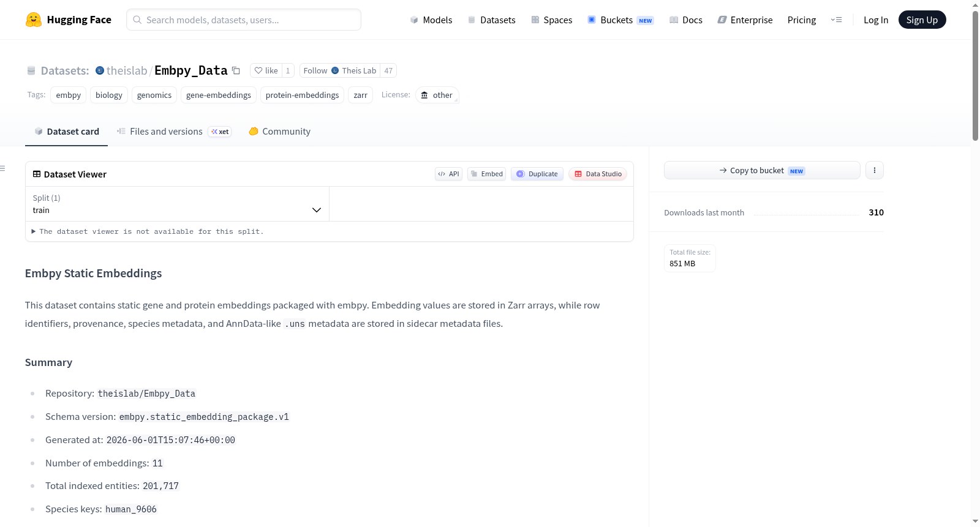This screenshot has width=980, height=527.
Task: Click the 851 MB total file size
Action: [682, 263]
